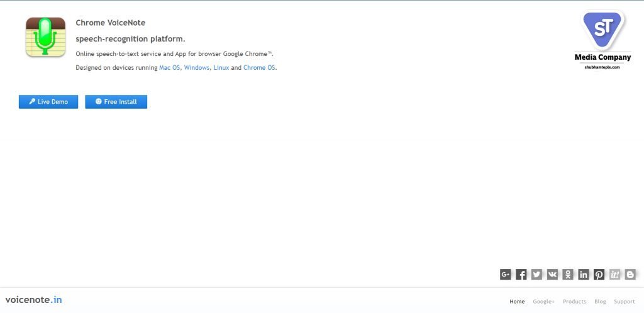Image resolution: width=644 pixels, height=313 pixels.
Task: Share the page via the LinkedIn icon
Action: [583, 275]
